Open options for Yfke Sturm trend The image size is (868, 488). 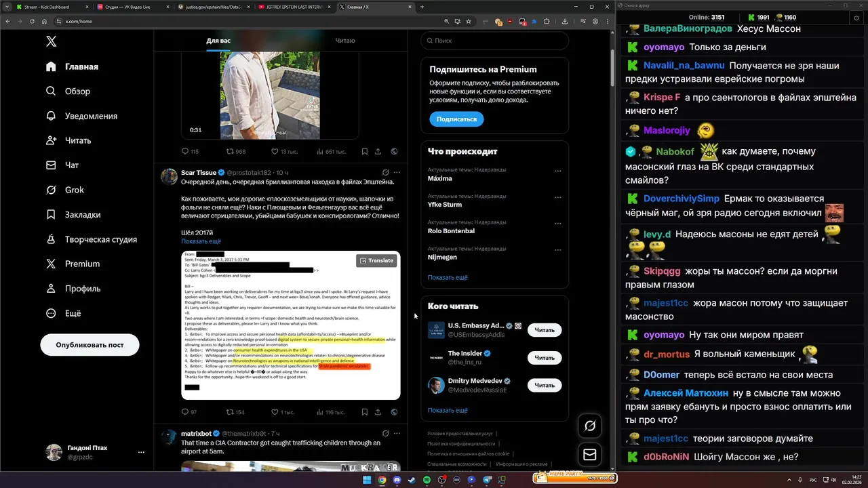[558, 197]
